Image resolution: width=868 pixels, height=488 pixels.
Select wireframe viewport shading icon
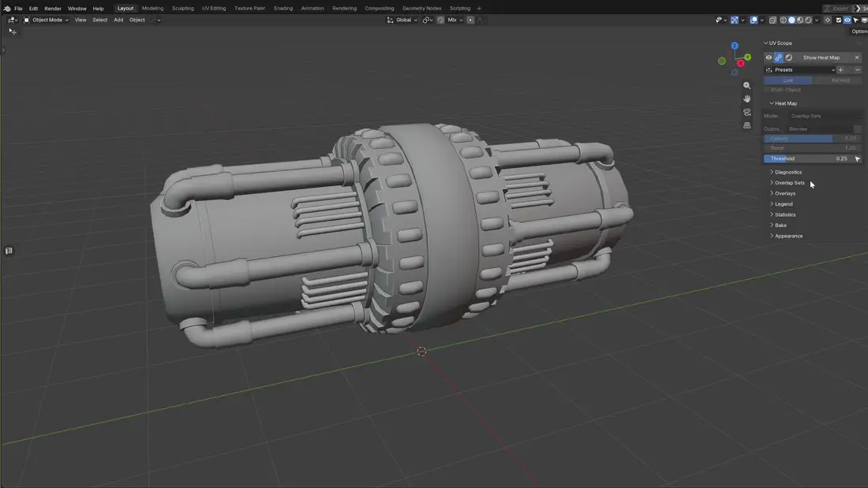[784, 20]
